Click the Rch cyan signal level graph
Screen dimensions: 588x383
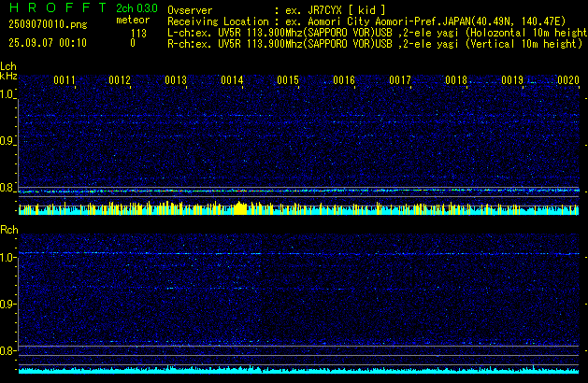click(x=298, y=370)
